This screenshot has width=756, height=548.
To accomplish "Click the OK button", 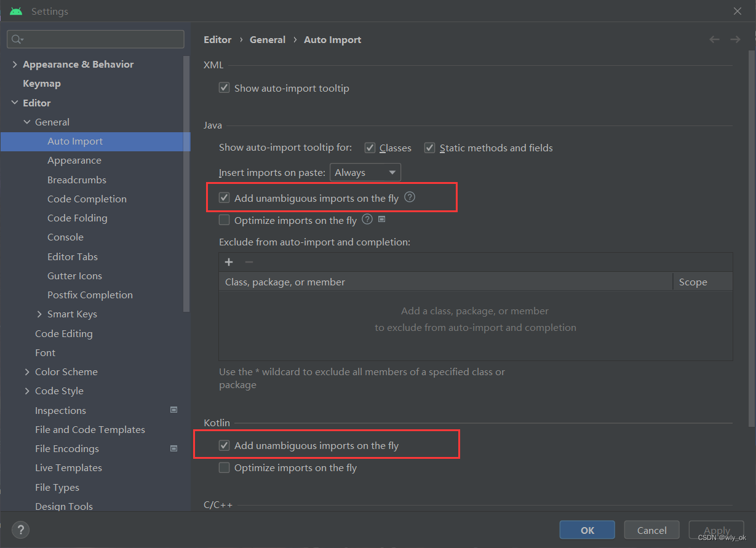I will coord(587,530).
